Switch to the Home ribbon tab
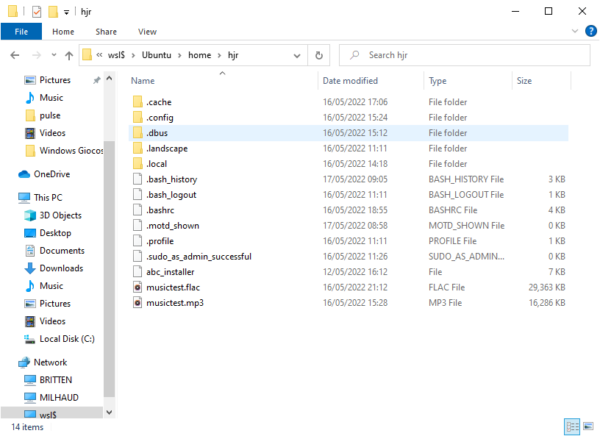The image size is (600, 436). (63, 32)
